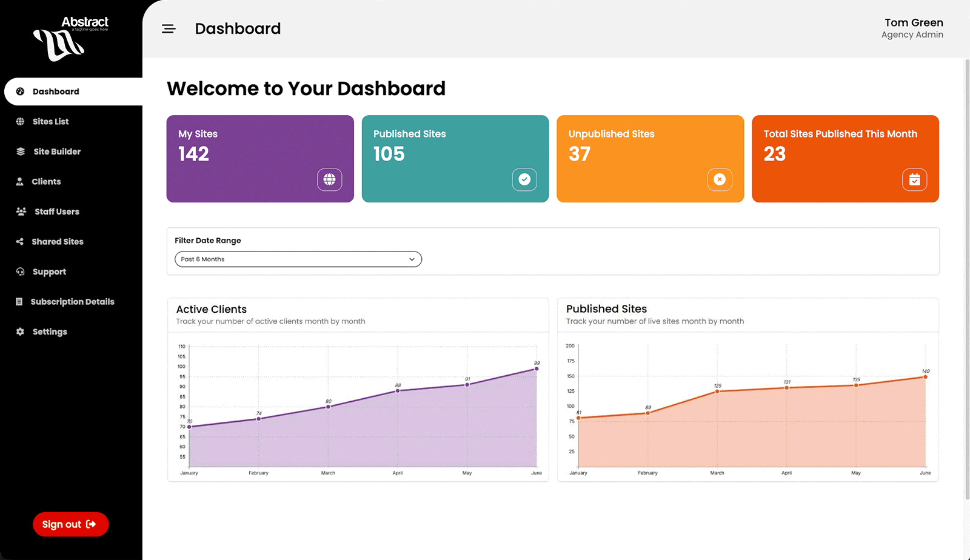Click the gear icon next to Settings
970x560 pixels.
coord(20,332)
